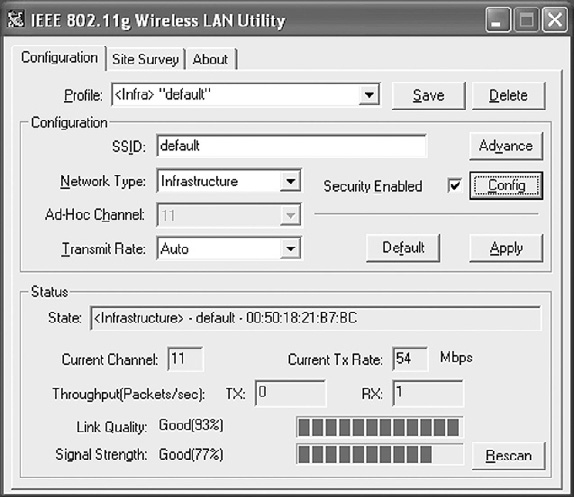The height and width of the screenshot is (497, 574).
Task: Apply the configuration changes
Action: (x=506, y=248)
